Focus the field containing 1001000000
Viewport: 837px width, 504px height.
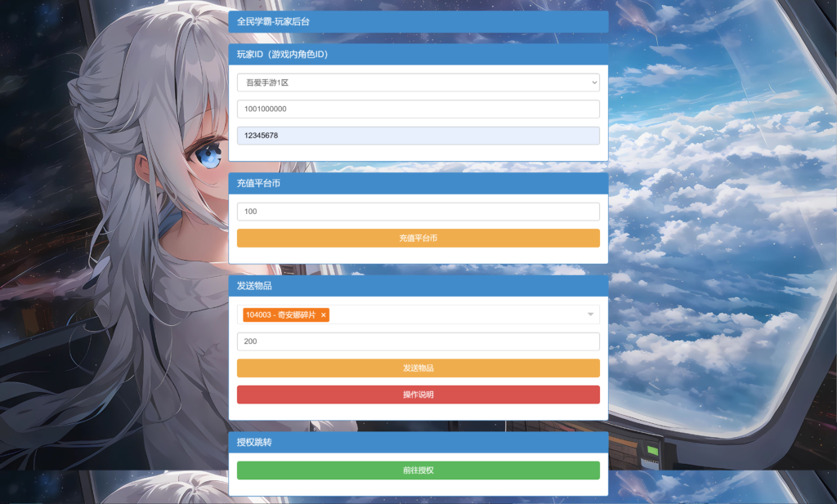tap(418, 109)
